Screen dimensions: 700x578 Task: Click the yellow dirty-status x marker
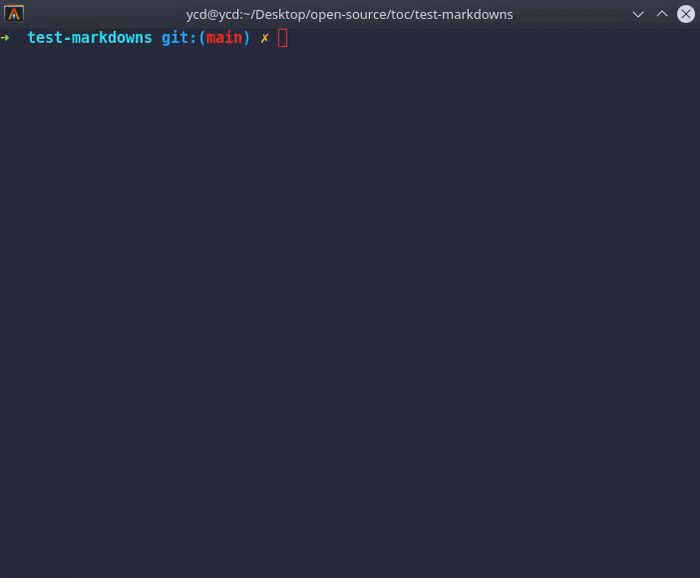tap(265, 38)
